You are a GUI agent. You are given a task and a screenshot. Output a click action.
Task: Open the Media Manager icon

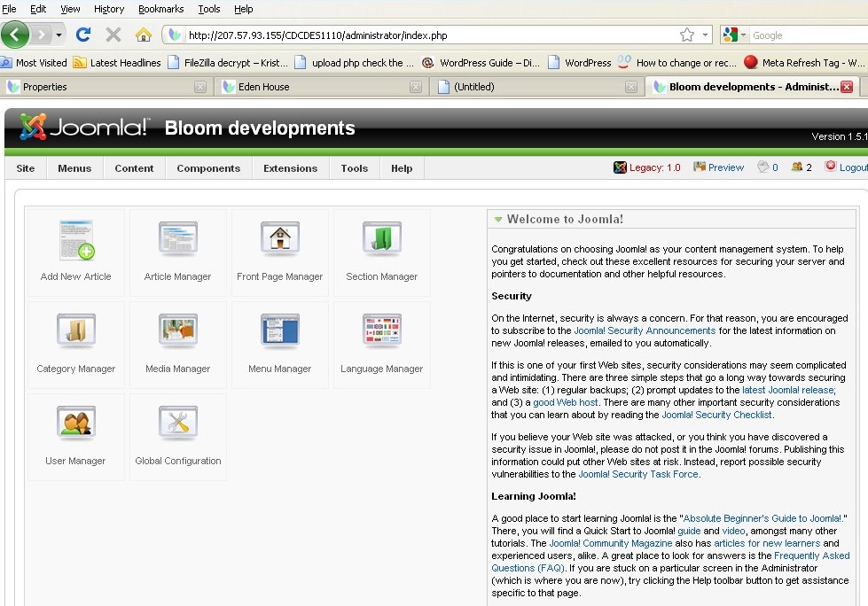177,330
